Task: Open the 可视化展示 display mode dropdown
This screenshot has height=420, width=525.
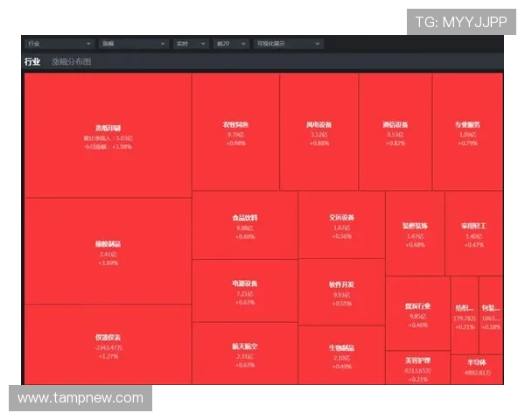Action: tap(288, 43)
